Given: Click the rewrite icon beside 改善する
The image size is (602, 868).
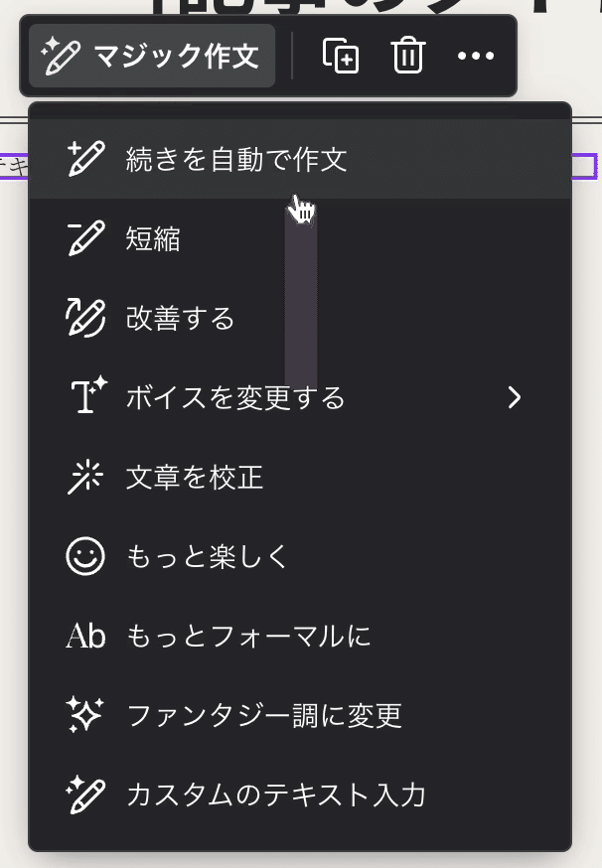Looking at the screenshot, I should point(86,318).
